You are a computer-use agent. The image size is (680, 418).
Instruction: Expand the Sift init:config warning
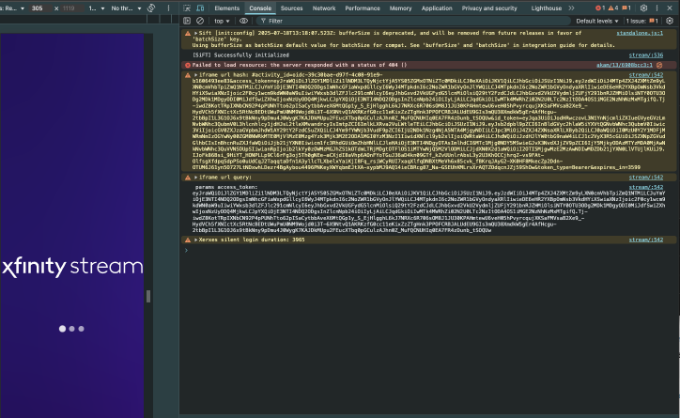[x=196, y=33]
